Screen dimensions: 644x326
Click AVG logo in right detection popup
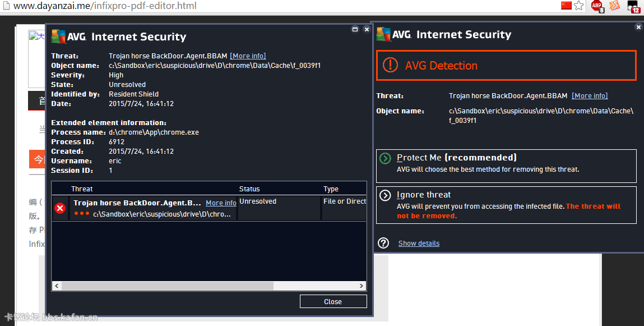pos(394,34)
